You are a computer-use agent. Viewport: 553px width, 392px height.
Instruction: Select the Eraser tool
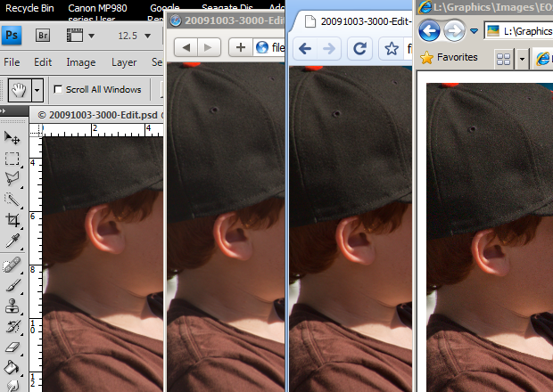tap(12, 347)
